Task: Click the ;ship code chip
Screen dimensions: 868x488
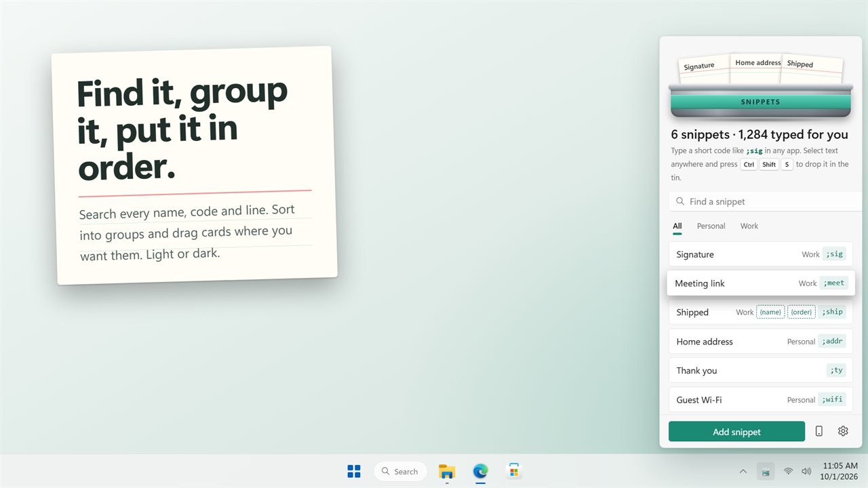Action: [833, 312]
